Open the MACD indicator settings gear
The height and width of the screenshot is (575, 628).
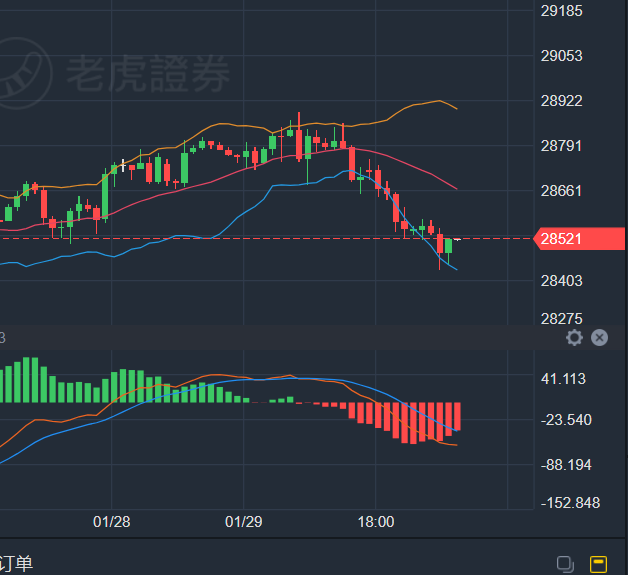point(574,338)
